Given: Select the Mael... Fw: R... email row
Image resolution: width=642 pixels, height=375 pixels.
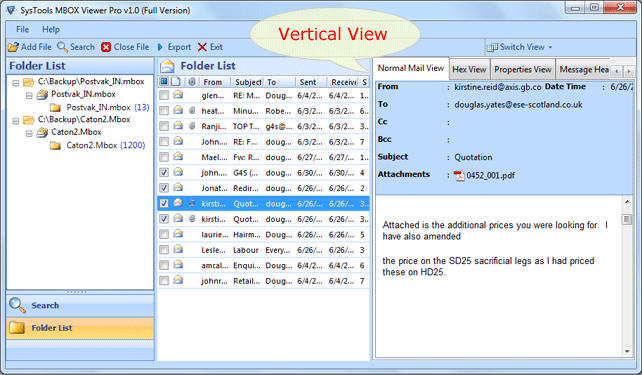Looking at the screenshot, I should (x=264, y=157).
